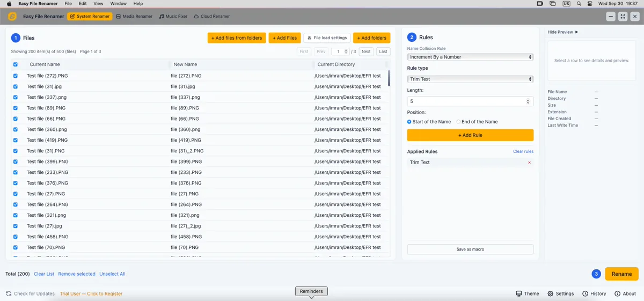Click Trial User — Click to Register
Viewport: 644px width, 301px height.
(x=91, y=293)
